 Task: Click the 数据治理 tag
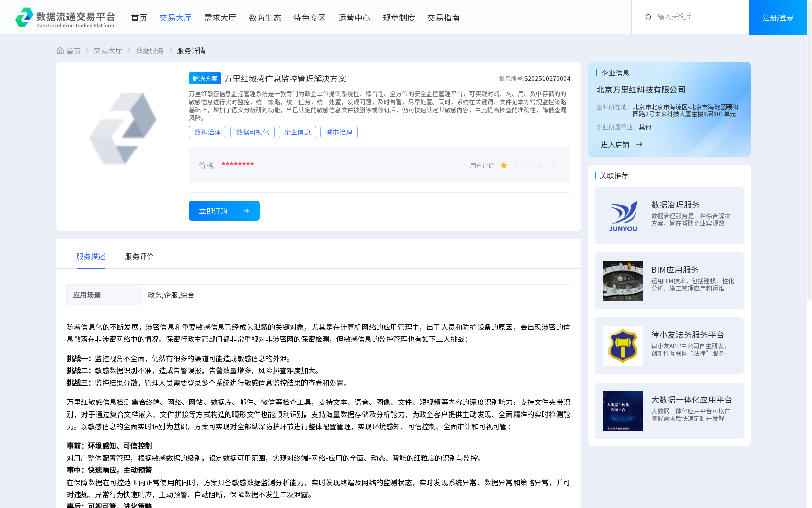[x=208, y=132]
